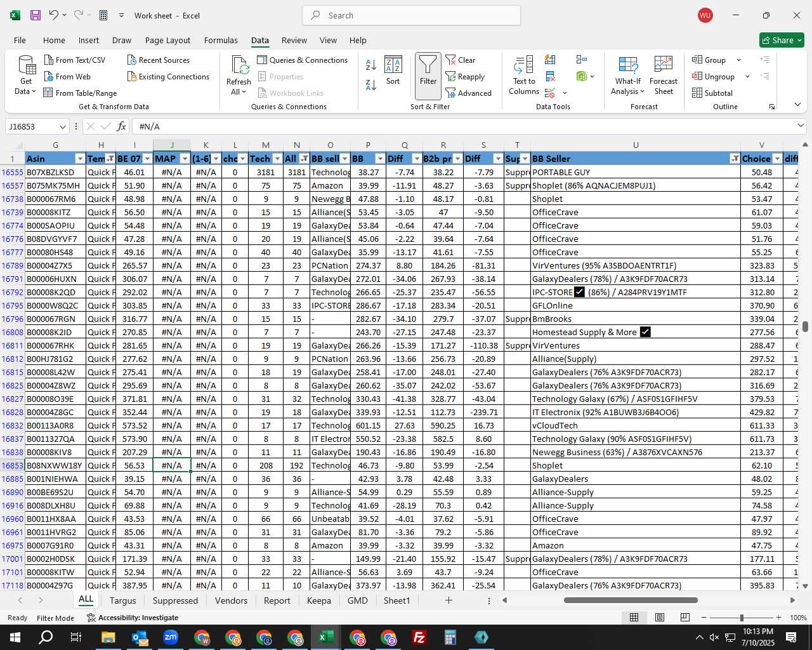
Task: Open the Asin column filter dropdown
Action: 80,159
